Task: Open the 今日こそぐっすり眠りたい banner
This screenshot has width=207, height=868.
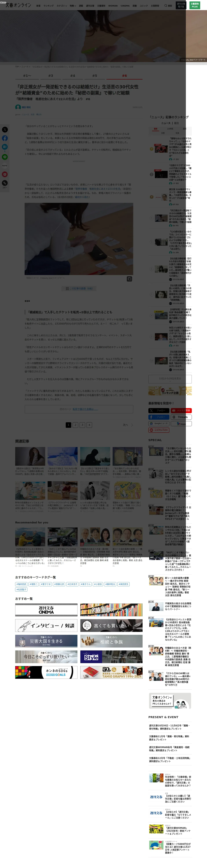Action: (x=46, y=657)
